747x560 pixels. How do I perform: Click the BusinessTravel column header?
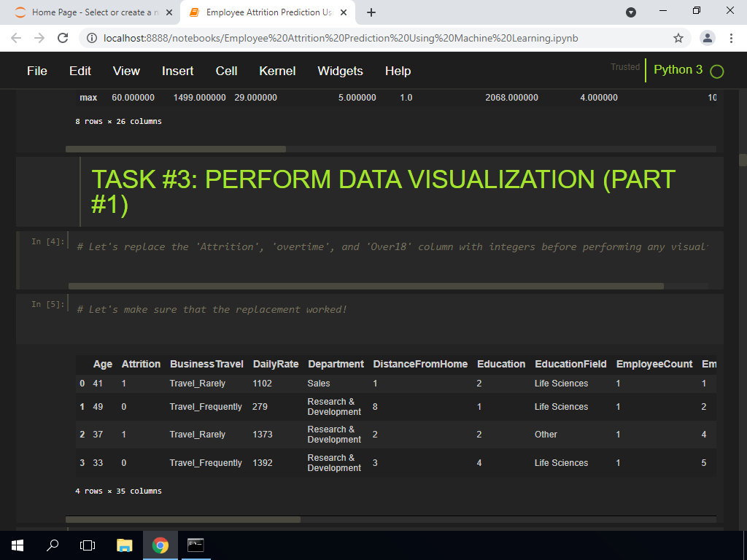(x=206, y=365)
